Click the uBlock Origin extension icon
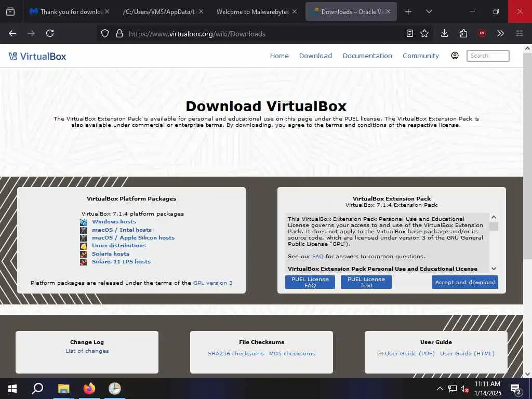The width and height of the screenshot is (532, 399). tap(482, 33)
